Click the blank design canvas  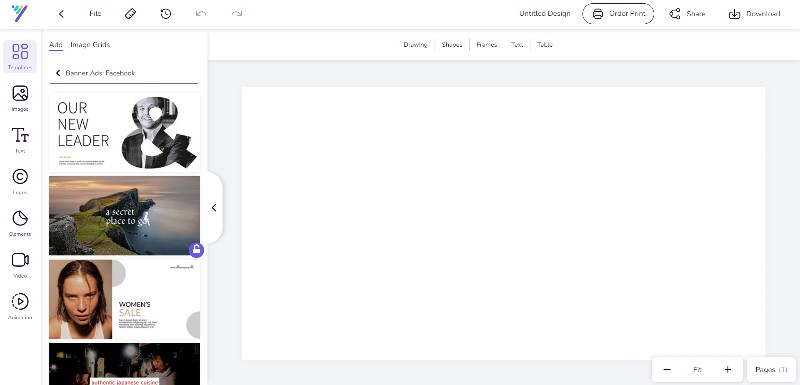click(503, 223)
